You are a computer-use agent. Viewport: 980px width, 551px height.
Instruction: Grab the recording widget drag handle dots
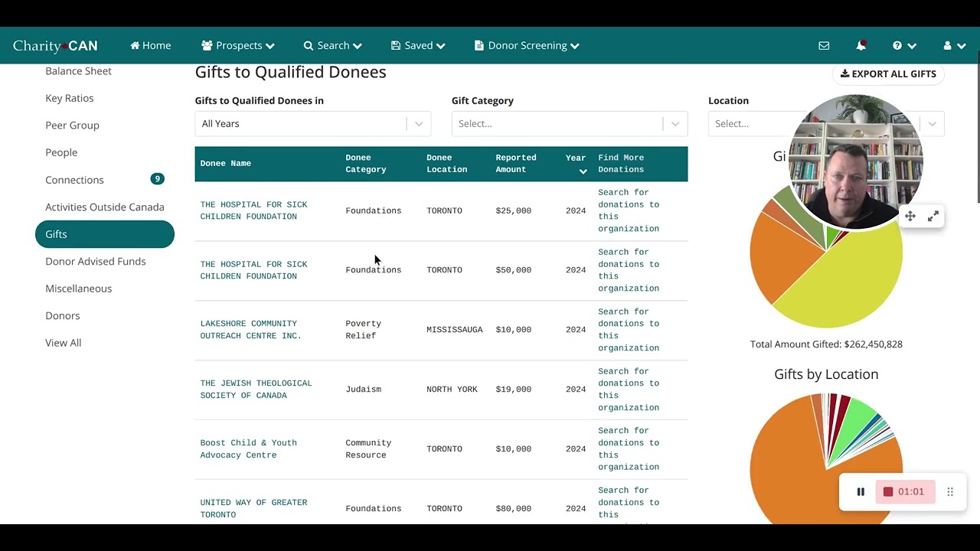pos(950,491)
